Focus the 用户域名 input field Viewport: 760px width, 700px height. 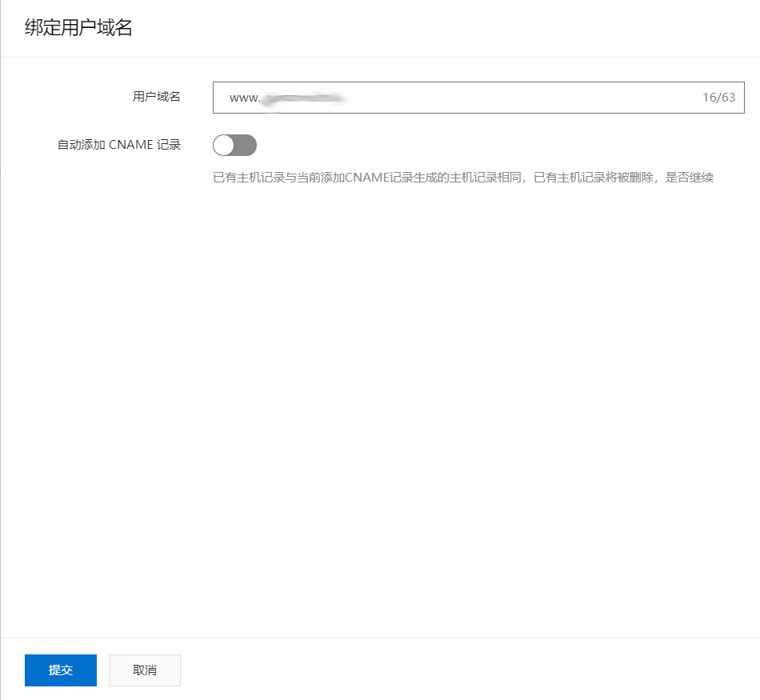click(x=478, y=98)
